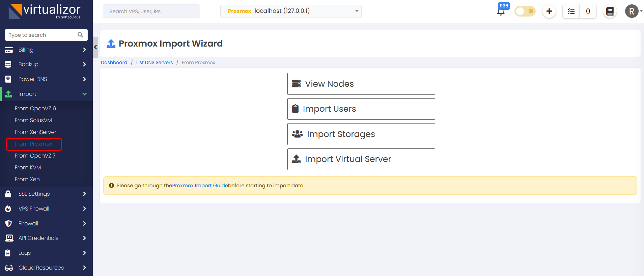Image resolution: width=644 pixels, height=276 pixels.
Task: Click the Import Storages button
Action: point(361,134)
